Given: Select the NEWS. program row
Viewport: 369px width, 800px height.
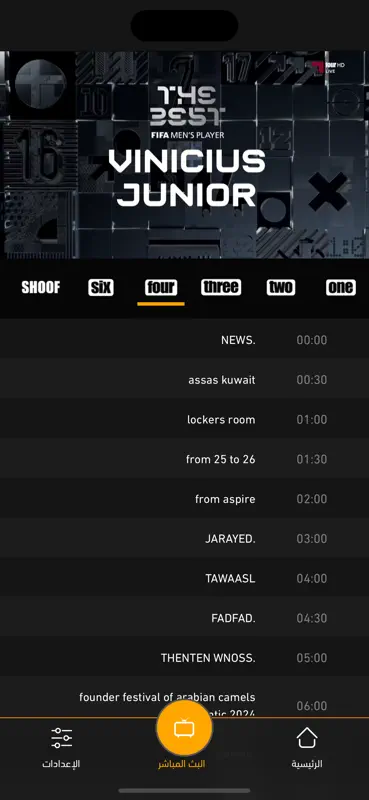Looking at the screenshot, I should [184, 340].
